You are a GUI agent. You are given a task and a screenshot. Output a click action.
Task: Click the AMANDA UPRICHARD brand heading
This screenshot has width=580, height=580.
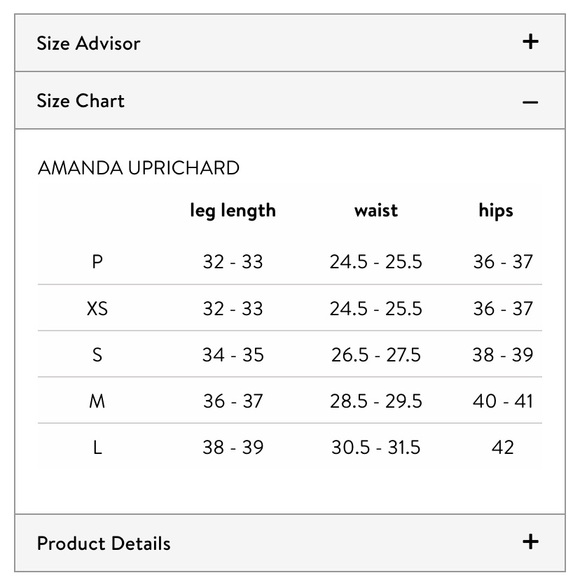pyautogui.click(x=139, y=168)
